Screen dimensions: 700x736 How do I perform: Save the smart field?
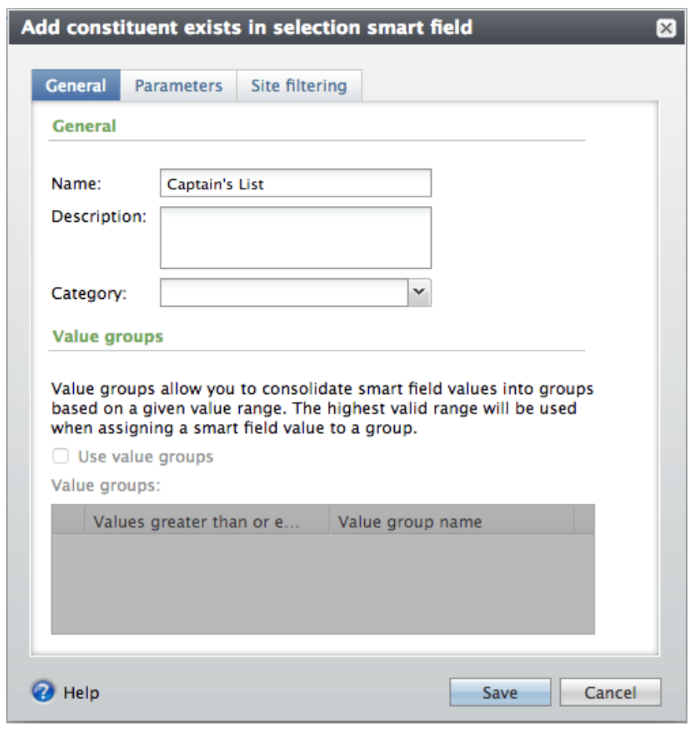pos(500,692)
